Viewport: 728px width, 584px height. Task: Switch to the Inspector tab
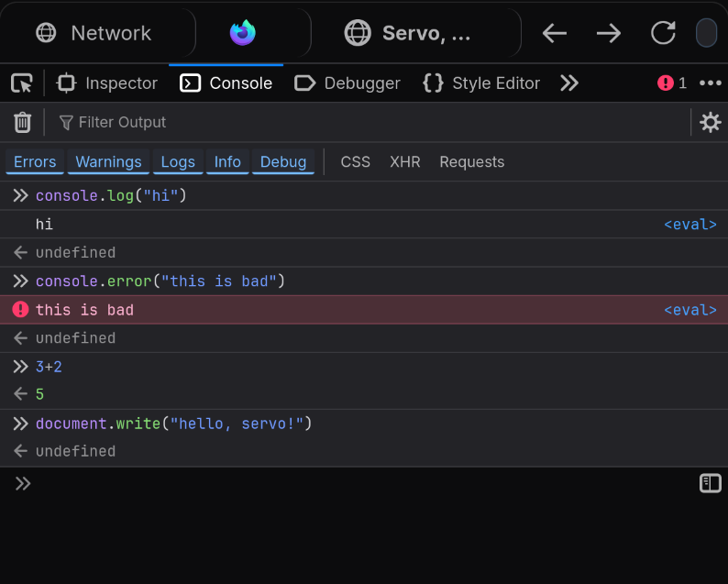point(107,83)
